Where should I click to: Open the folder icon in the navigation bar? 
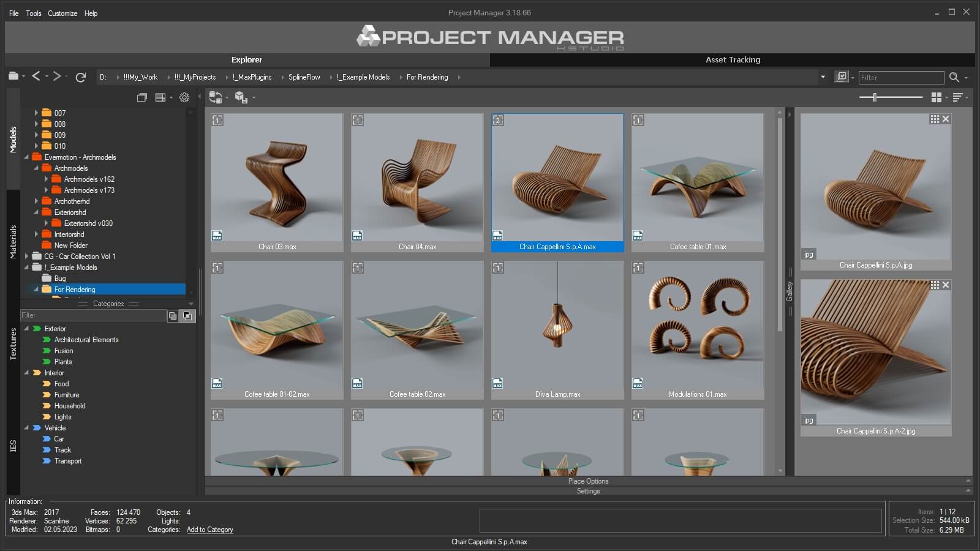click(13, 76)
